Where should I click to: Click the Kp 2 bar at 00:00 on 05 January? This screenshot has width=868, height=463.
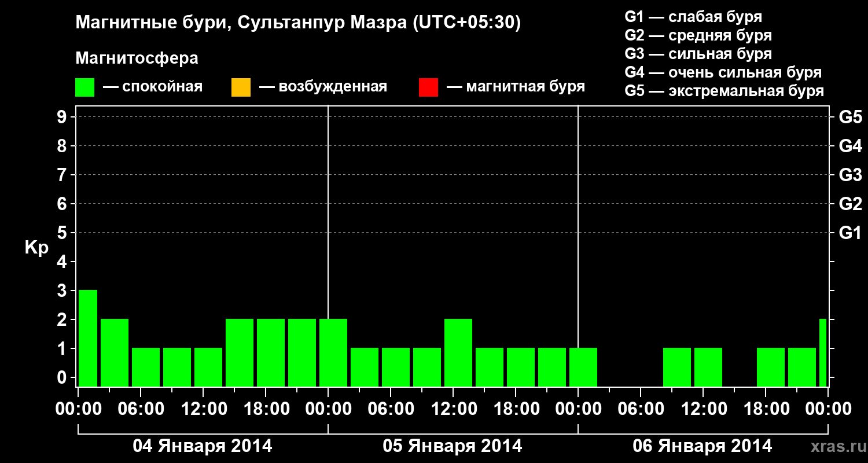click(x=333, y=352)
